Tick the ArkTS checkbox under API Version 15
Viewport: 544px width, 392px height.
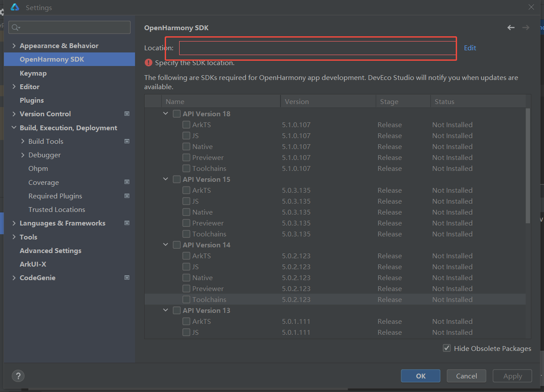[186, 190]
